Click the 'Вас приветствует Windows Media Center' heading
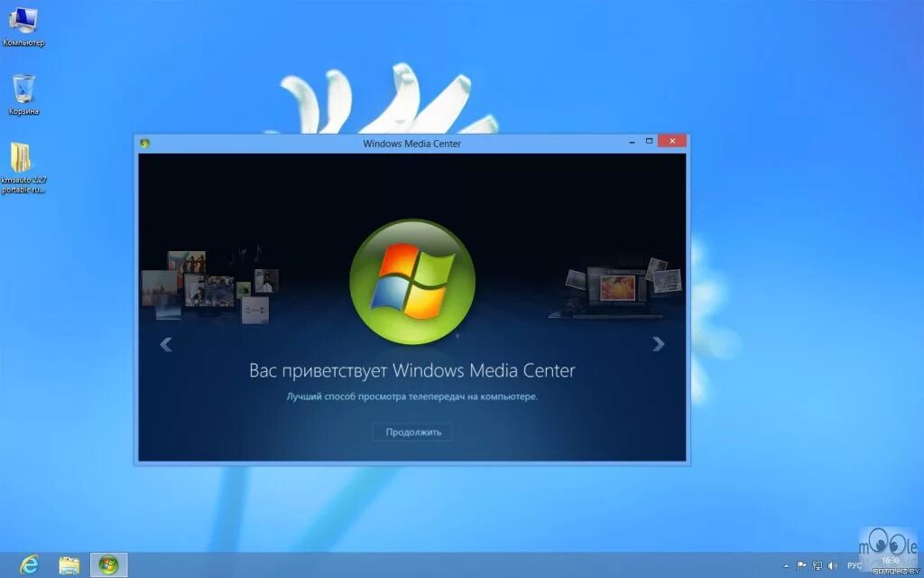 (411, 370)
